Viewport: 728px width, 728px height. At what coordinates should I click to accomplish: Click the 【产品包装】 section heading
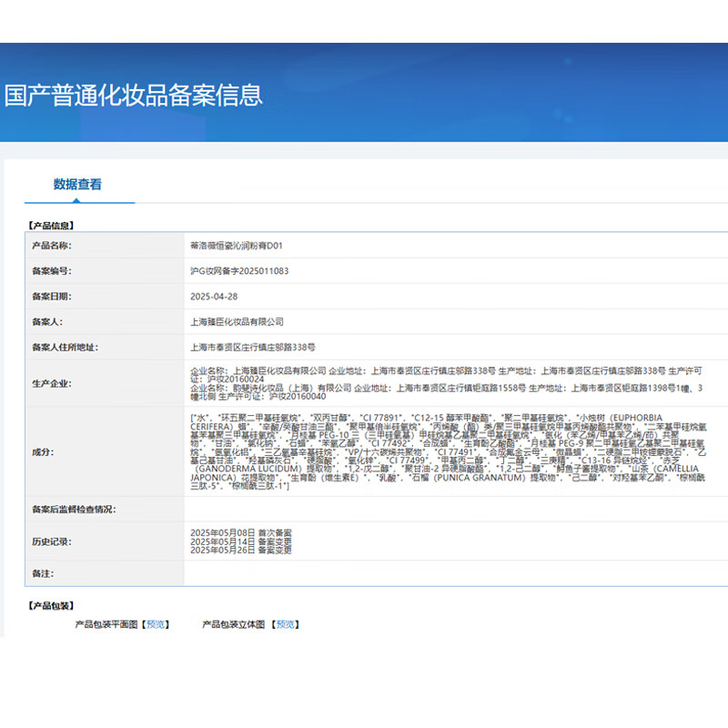tap(52, 603)
